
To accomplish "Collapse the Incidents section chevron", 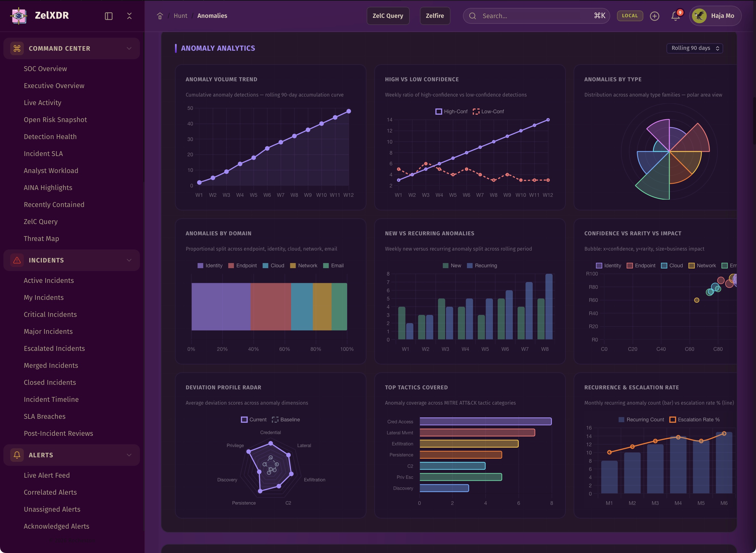I will (x=129, y=261).
